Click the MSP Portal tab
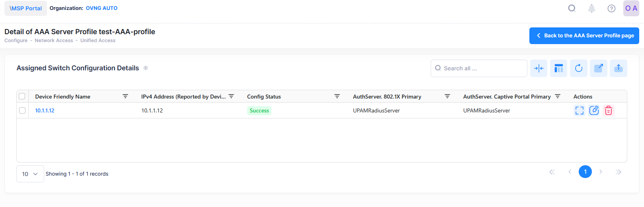Image resolution: width=644 pixels, height=207 pixels. (x=25, y=8)
